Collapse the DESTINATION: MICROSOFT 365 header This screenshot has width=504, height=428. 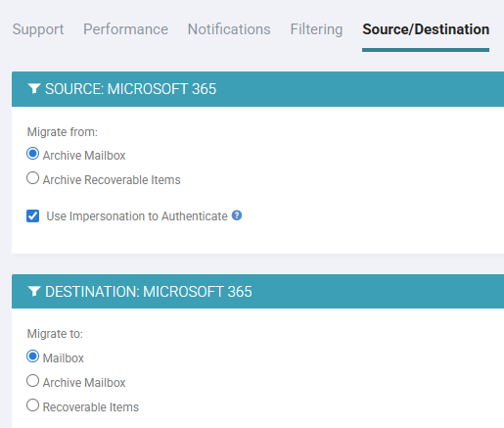click(257, 291)
